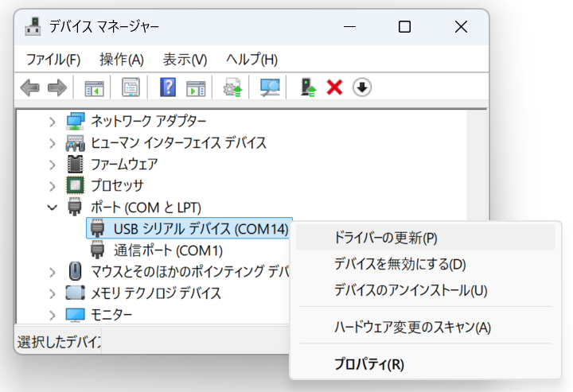Screen dimensions: 573x392
Task: Expand the プロセッサ node
Action: pyautogui.click(x=53, y=186)
